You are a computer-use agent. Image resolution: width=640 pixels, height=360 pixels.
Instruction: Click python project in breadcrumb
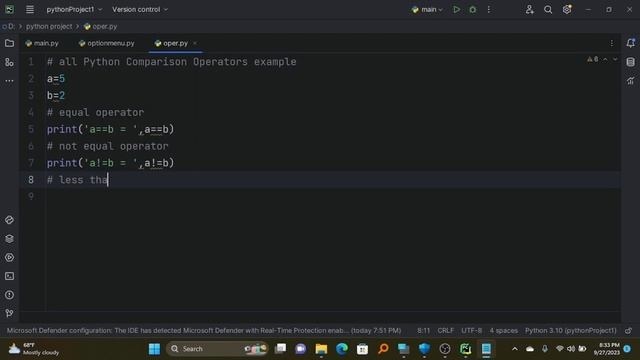(x=49, y=27)
